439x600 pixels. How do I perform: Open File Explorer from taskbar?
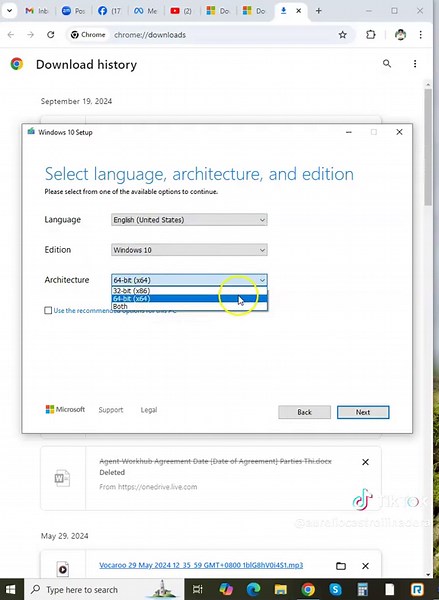click(280, 590)
